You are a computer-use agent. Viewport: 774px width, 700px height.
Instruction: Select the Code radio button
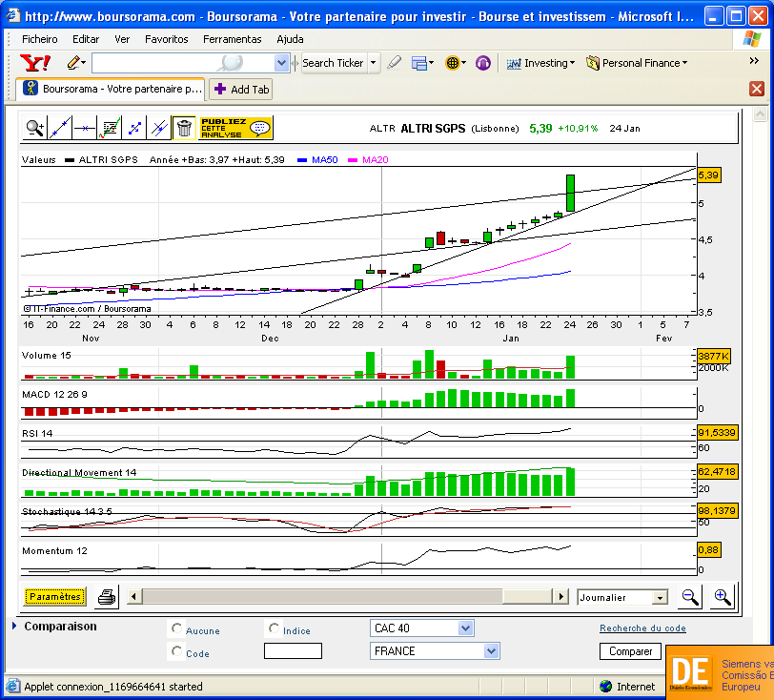[176, 651]
